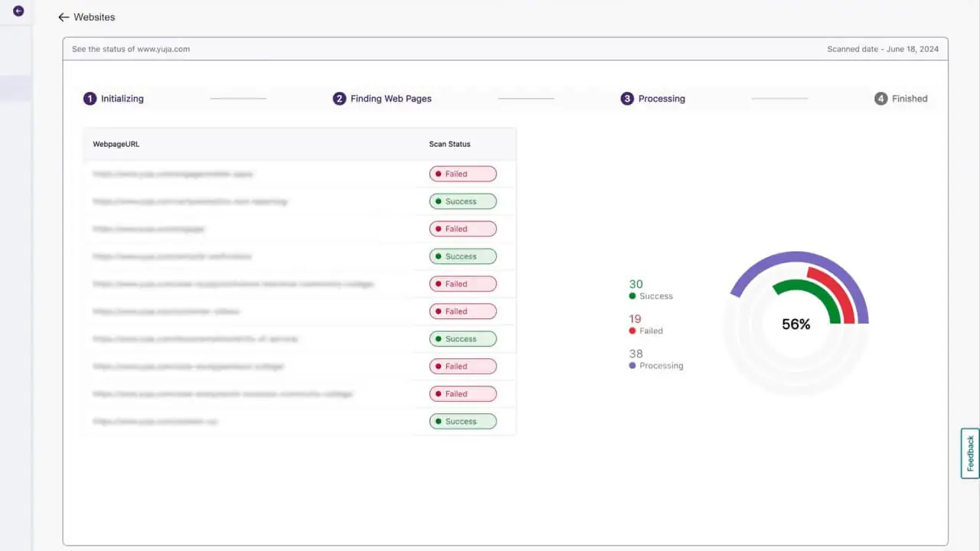Viewport: 980px width, 551px height.
Task: Click the Success badge in last table row
Action: [462, 421]
